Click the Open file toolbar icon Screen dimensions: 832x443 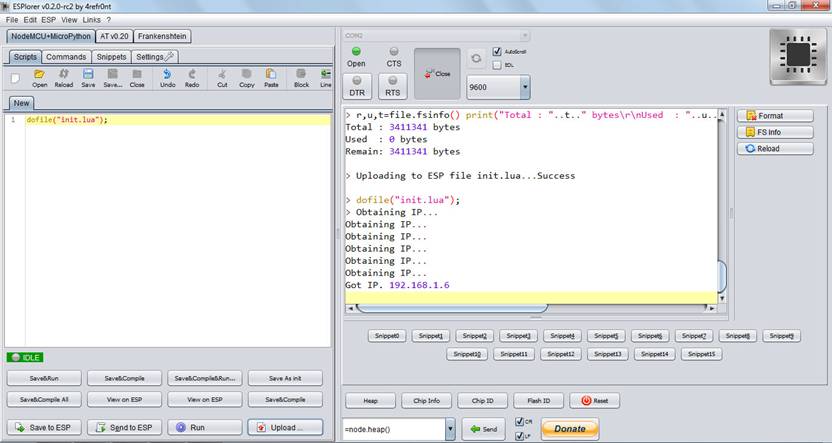click(x=39, y=78)
